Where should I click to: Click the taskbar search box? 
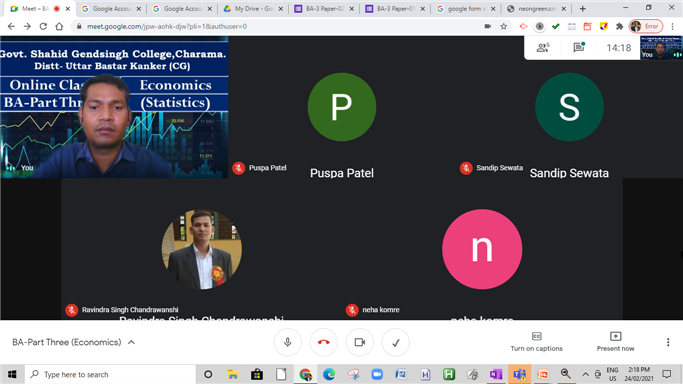110,374
